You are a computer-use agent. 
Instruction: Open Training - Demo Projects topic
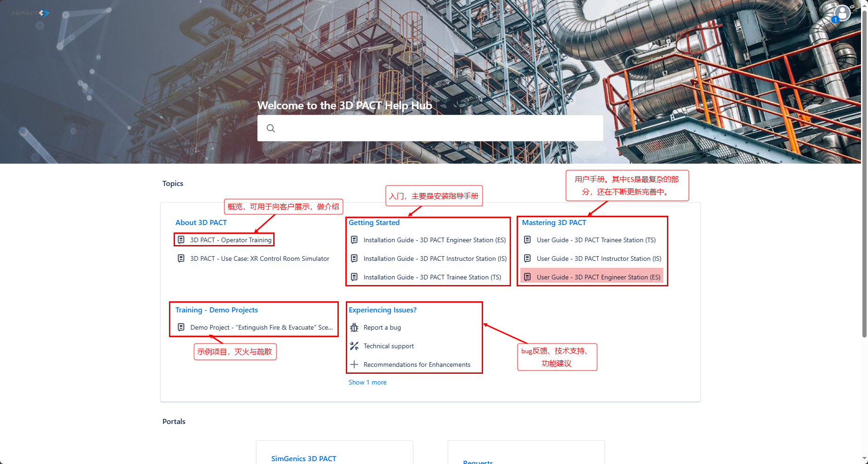[216, 310]
